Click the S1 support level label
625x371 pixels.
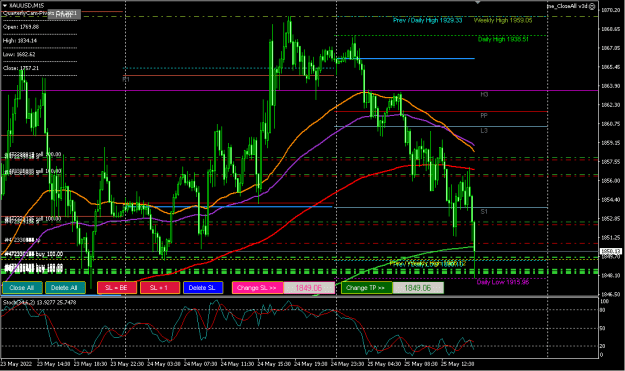(x=484, y=212)
